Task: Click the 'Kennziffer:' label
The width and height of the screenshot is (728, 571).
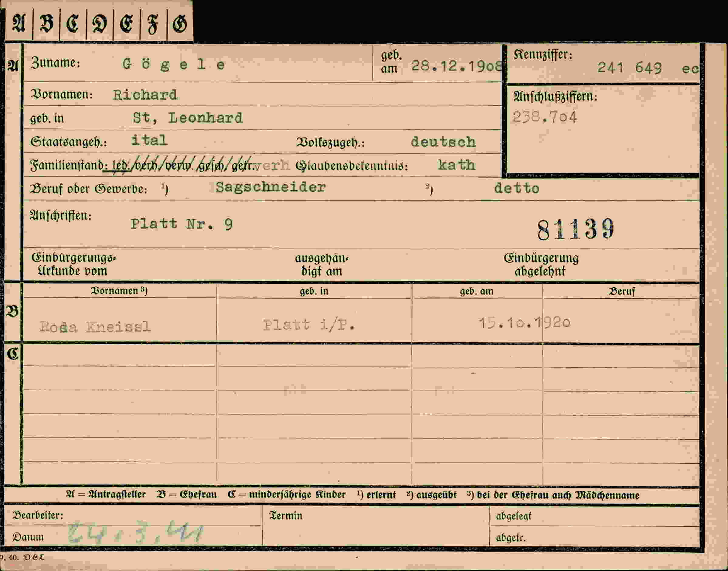Action: [543, 54]
